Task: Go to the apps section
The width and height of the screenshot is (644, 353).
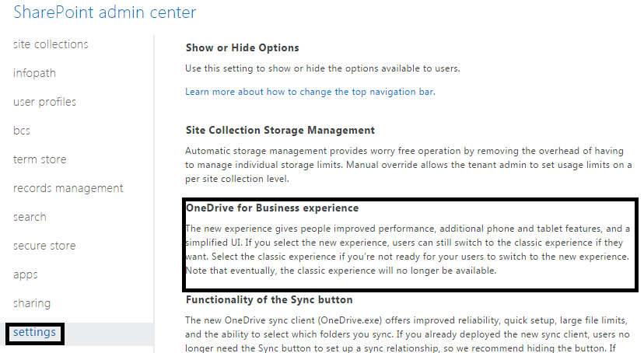Action: [25, 274]
